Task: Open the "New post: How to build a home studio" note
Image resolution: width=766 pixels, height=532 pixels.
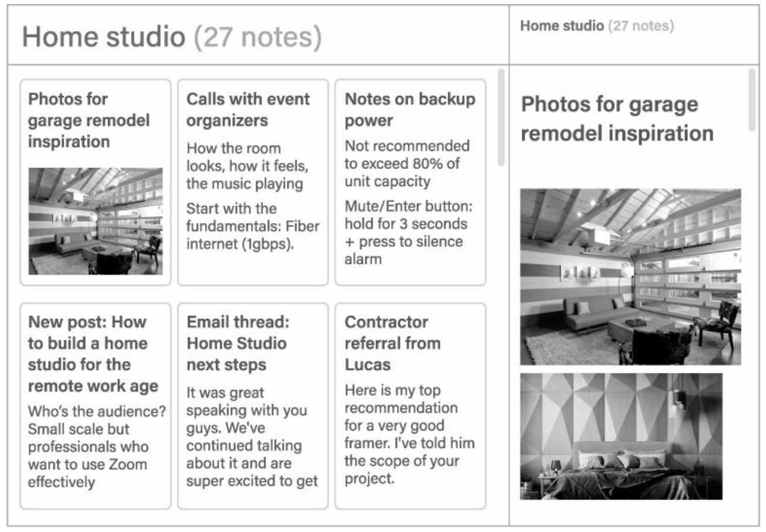Action: coord(93,354)
